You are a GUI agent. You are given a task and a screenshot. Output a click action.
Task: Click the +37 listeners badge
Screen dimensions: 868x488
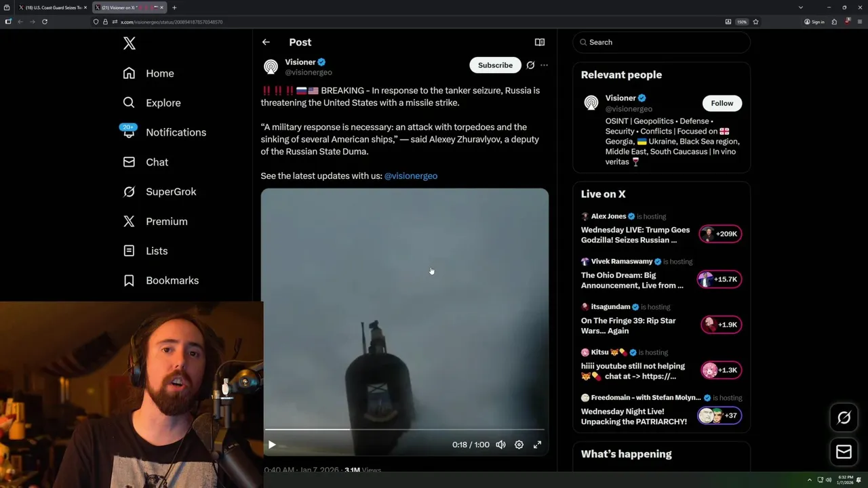[719, 415]
